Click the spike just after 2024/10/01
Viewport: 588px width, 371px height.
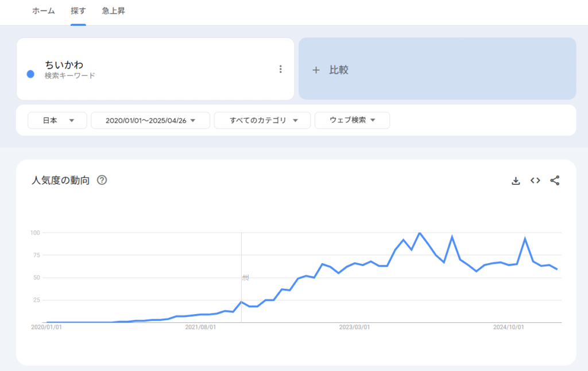pos(525,238)
